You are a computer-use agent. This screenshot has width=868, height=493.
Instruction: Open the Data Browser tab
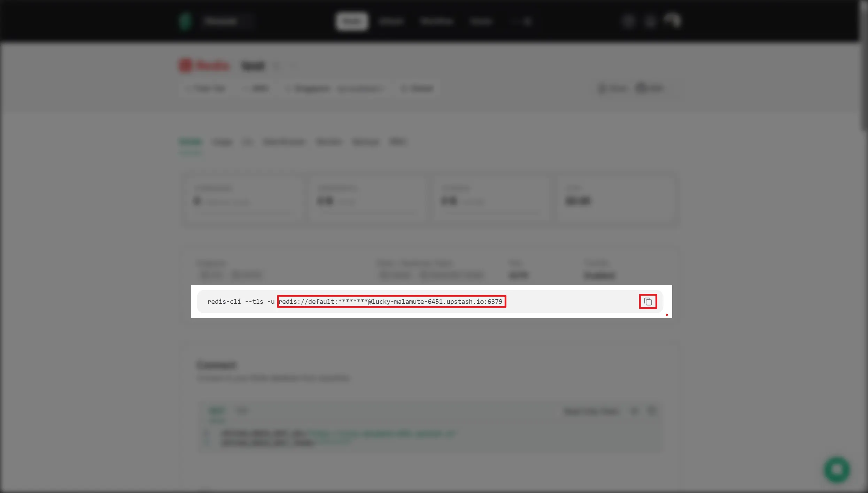coord(284,142)
